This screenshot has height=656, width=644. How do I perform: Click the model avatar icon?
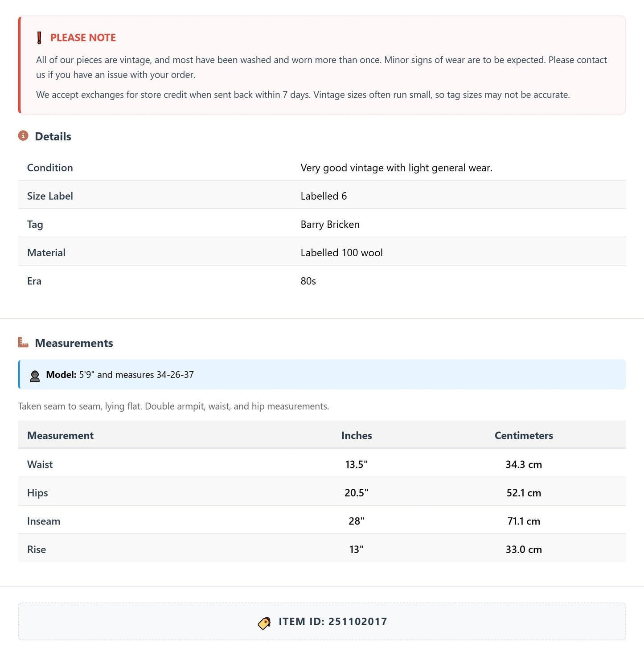(x=35, y=376)
